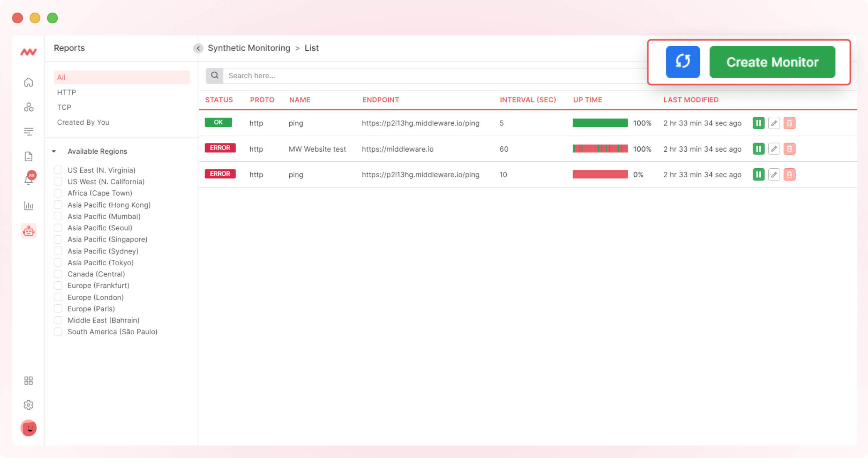868x458 pixels.
Task: Click the MW Website test uptime bar
Action: coord(599,149)
